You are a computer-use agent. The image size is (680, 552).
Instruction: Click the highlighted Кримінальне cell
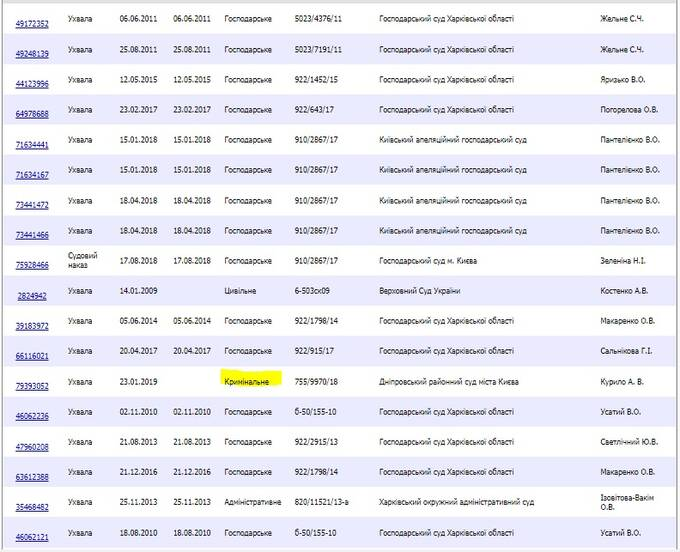[x=251, y=381]
